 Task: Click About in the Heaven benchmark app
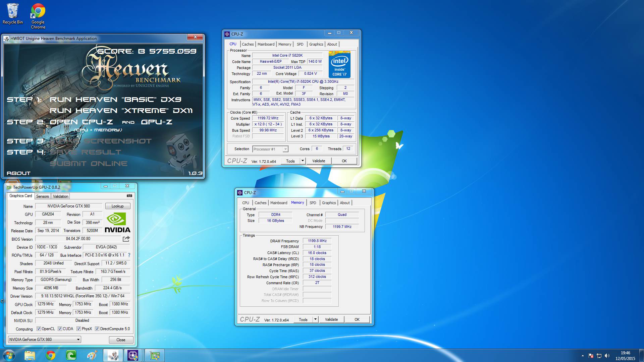point(18,173)
